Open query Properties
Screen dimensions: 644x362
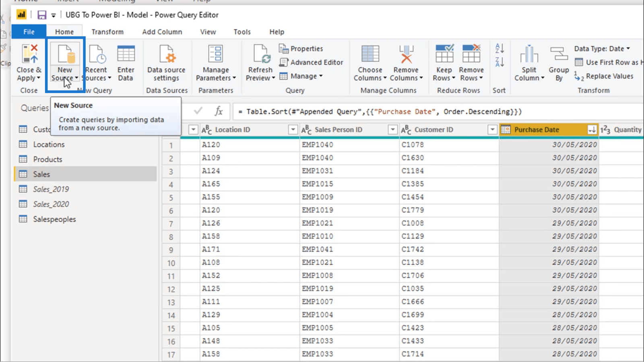[301, 49]
